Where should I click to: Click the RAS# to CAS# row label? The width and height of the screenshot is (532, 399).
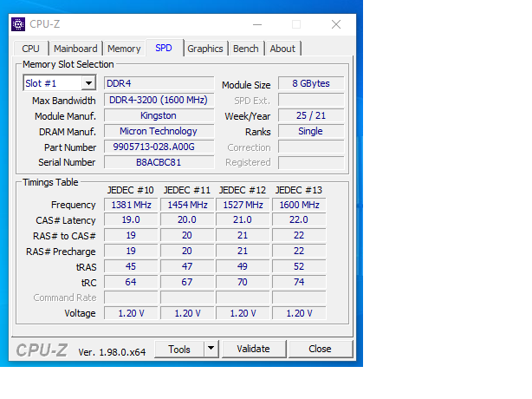[64, 236]
